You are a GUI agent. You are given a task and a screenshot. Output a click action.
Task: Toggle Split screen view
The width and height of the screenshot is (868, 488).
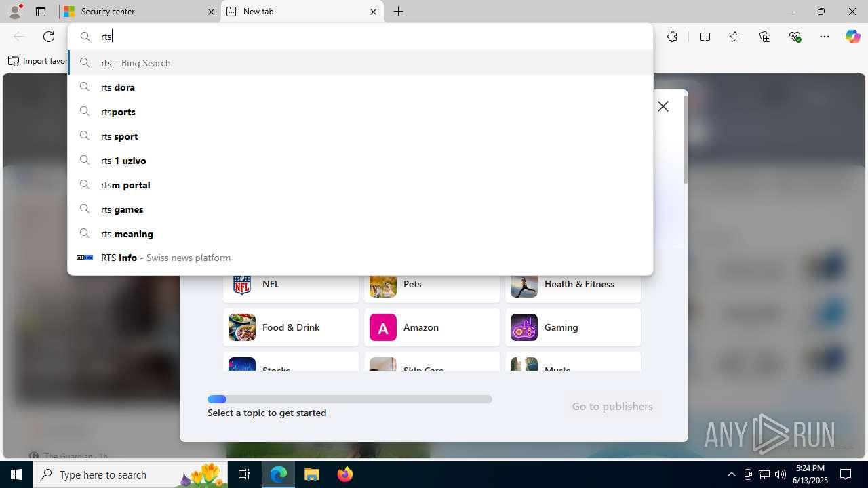coord(705,37)
